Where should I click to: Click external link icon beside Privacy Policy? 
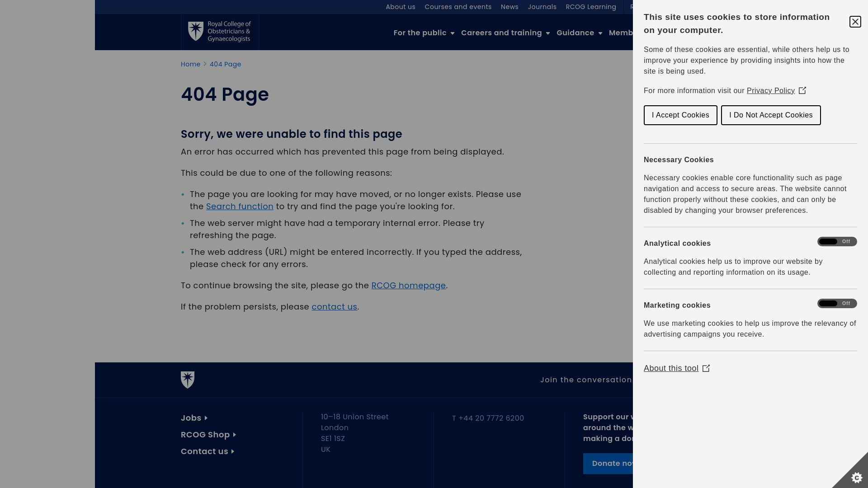click(x=802, y=90)
